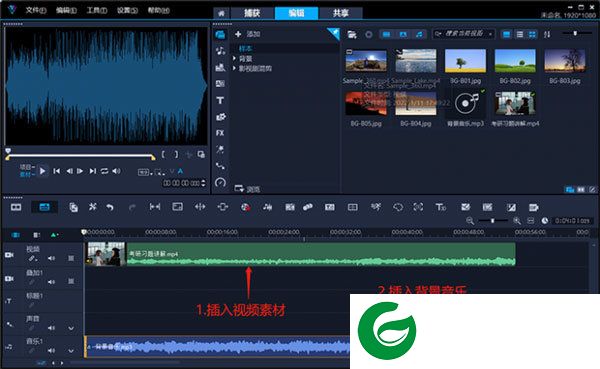The width and height of the screenshot is (600, 369).
Task: Click the tools (customize) icon in timeline toolbar
Action: point(93,207)
